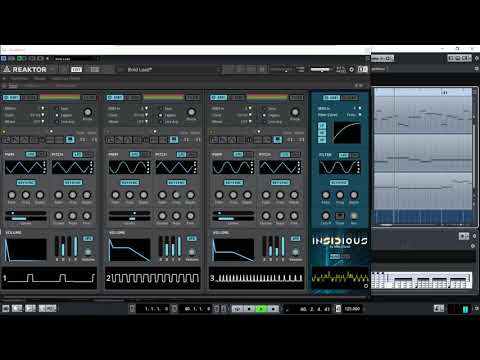Click the REVERSE button under sequencer 1 PITCH waveform
480x360 pixels.
pos(73,183)
